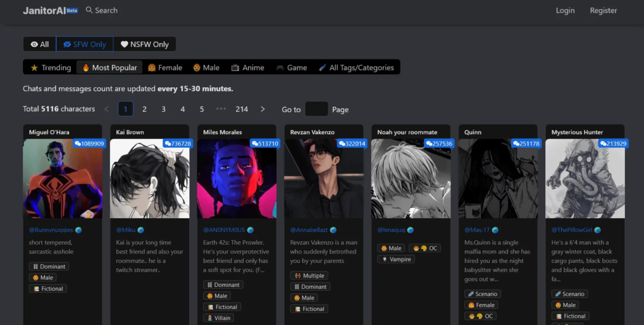Click the Login link
Image resolution: width=644 pixels, height=325 pixels.
point(565,10)
